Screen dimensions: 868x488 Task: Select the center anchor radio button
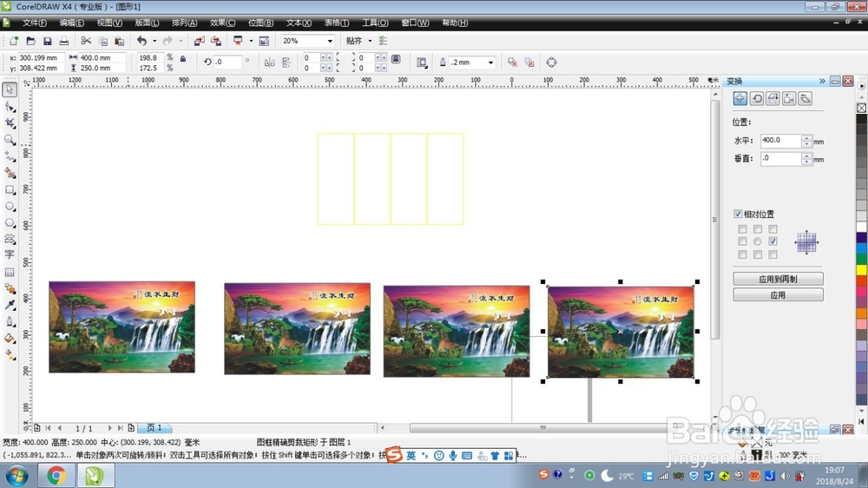757,241
